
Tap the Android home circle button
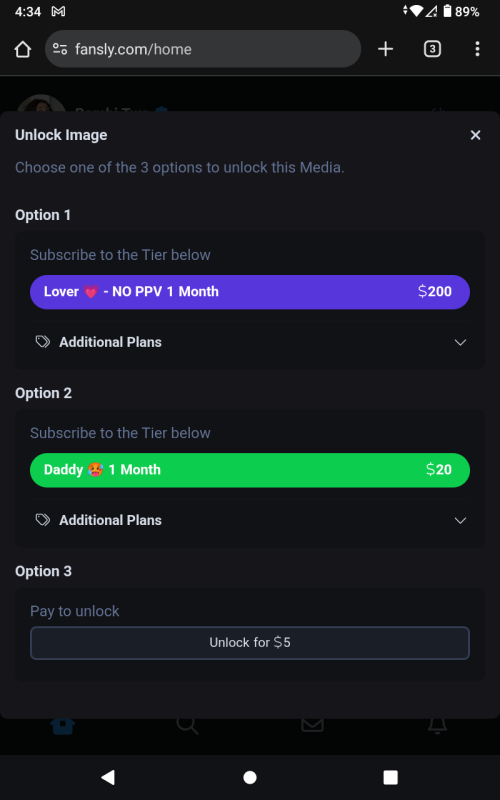[249, 777]
